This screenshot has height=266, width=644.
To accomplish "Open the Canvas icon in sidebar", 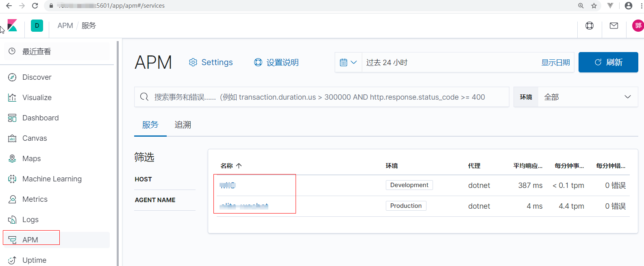I will pos(12,138).
